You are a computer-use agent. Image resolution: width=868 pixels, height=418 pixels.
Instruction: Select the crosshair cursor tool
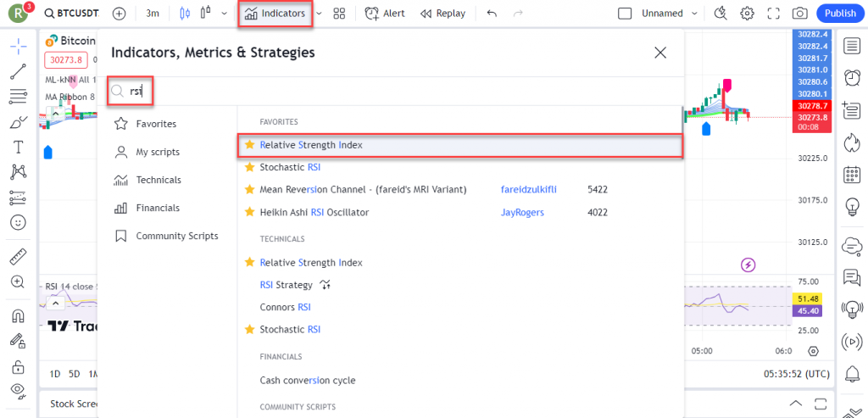click(x=19, y=47)
